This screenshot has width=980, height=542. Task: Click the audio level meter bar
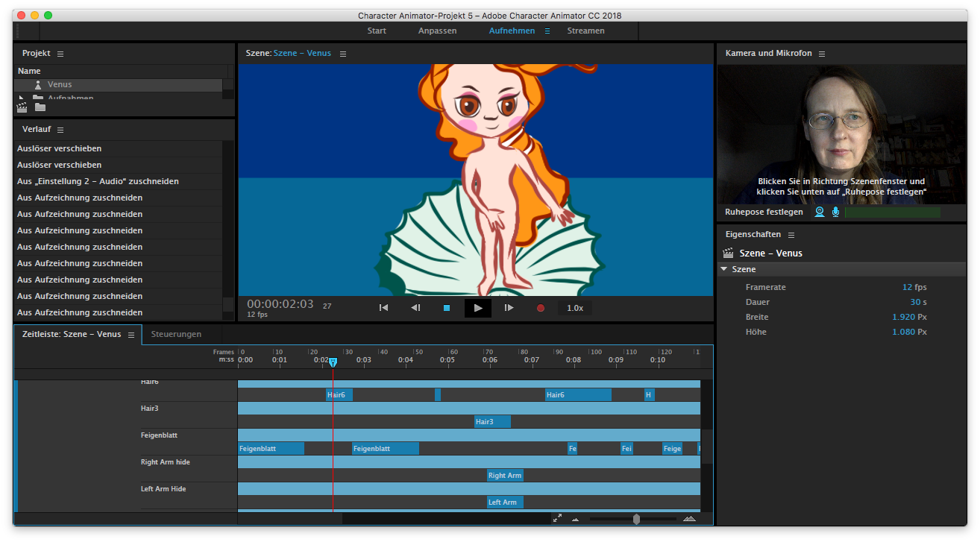[892, 212]
